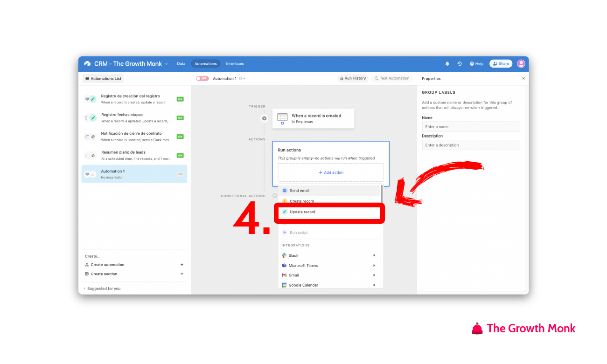Click the plus icon next to Create automation
This screenshot has height=364, width=607.
click(x=182, y=265)
